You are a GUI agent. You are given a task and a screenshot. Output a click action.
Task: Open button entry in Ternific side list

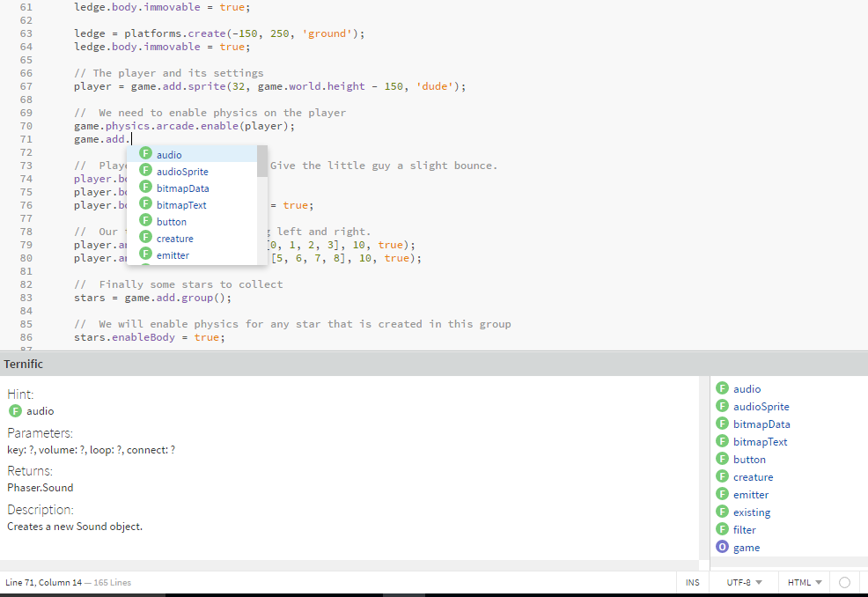(x=749, y=460)
